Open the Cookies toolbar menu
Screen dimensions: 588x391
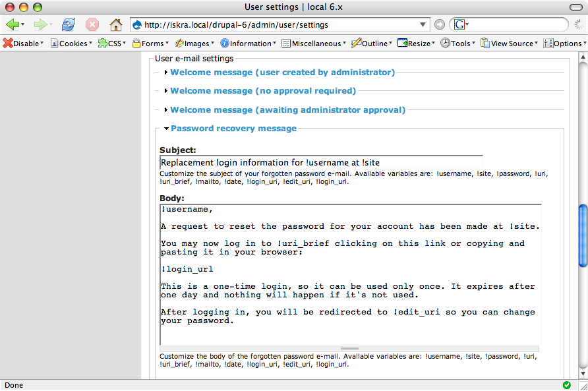coord(73,44)
